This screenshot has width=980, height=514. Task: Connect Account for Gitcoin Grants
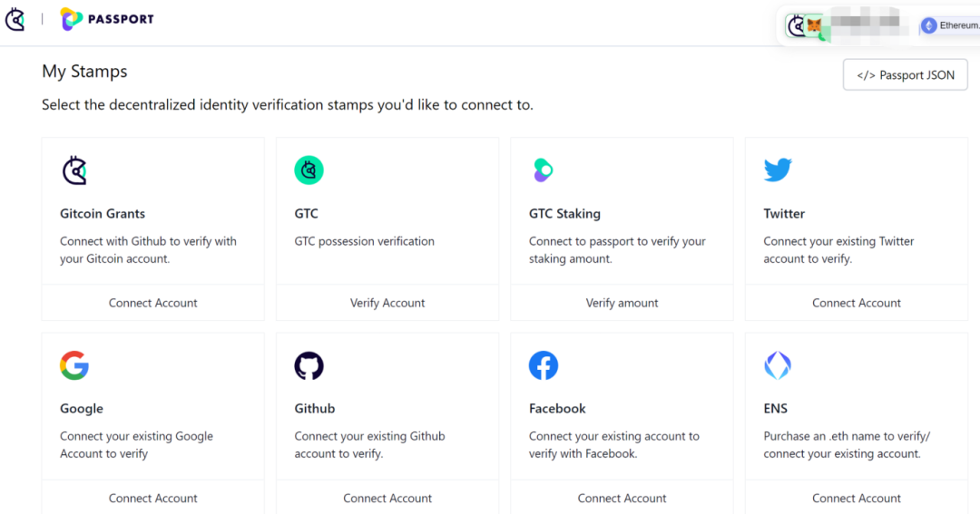click(x=153, y=303)
